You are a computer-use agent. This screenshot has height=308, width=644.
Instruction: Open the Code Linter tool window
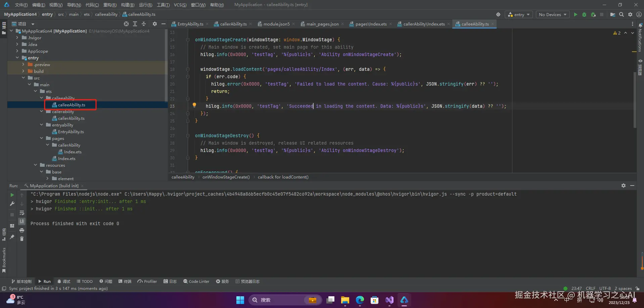196,281
